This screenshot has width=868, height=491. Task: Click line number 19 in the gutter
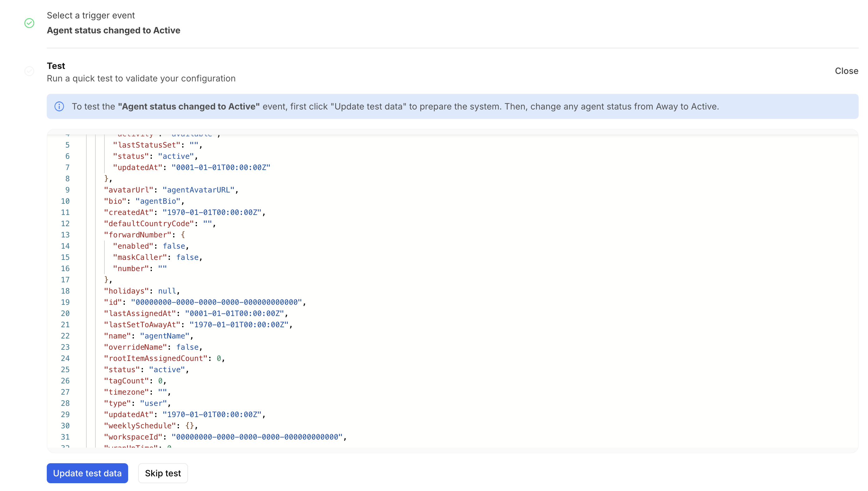(x=65, y=302)
